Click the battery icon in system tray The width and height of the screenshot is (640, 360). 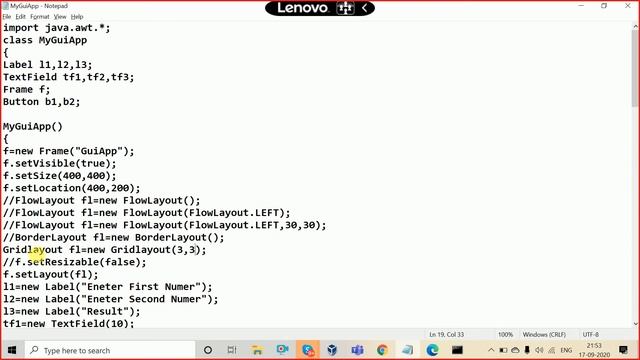click(x=503, y=350)
